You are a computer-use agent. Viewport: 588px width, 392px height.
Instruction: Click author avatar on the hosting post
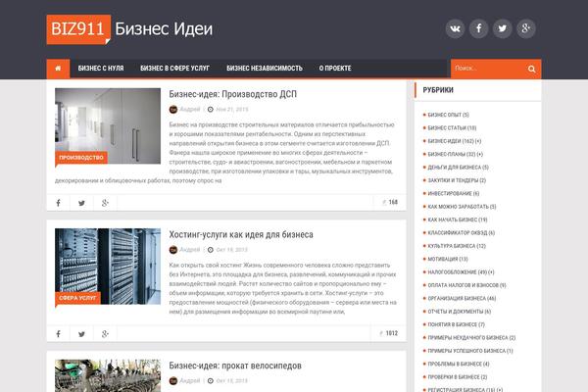173,250
